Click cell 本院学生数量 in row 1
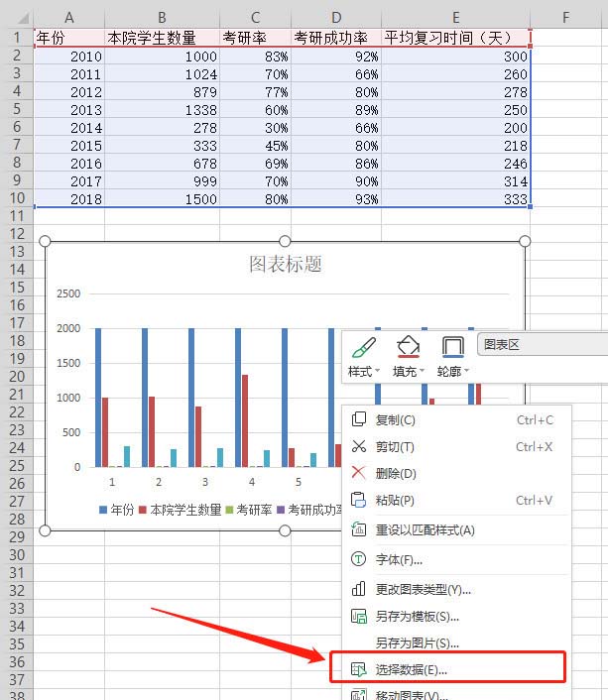The height and width of the screenshot is (700, 608). [162, 38]
